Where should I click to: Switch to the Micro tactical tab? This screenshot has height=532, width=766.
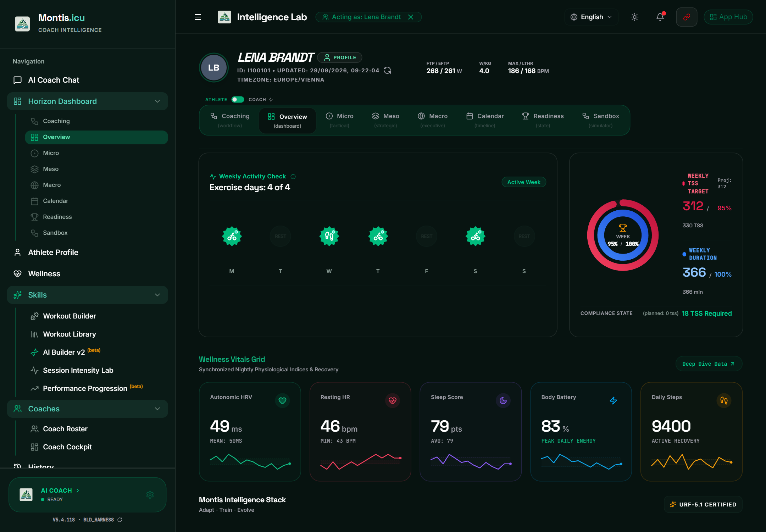point(339,120)
